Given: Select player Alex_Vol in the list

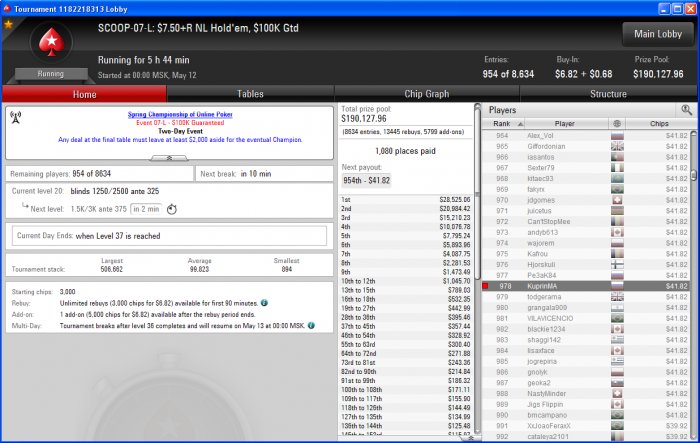Looking at the screenshot, I should click(x=586, y=136).
